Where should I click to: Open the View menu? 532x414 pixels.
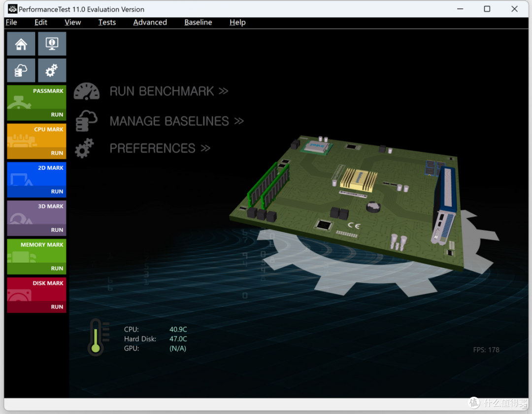click(x=72, y=22)
